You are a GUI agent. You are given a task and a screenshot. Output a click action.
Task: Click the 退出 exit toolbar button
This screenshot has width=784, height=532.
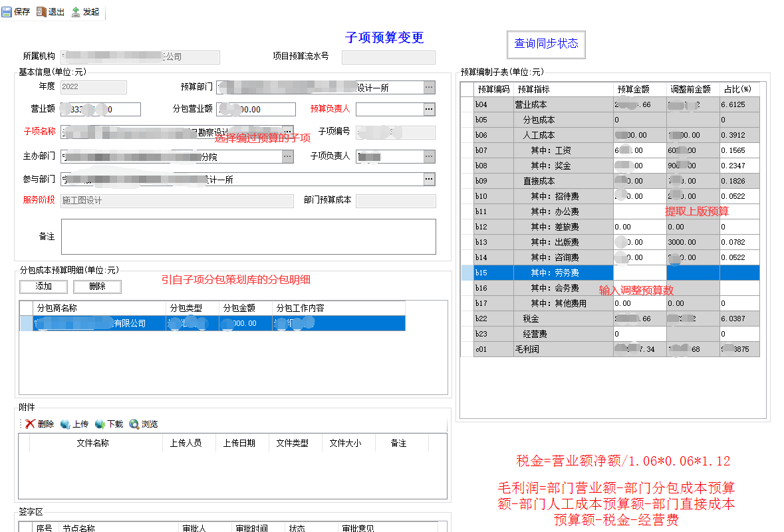click(x=51, y=11)
